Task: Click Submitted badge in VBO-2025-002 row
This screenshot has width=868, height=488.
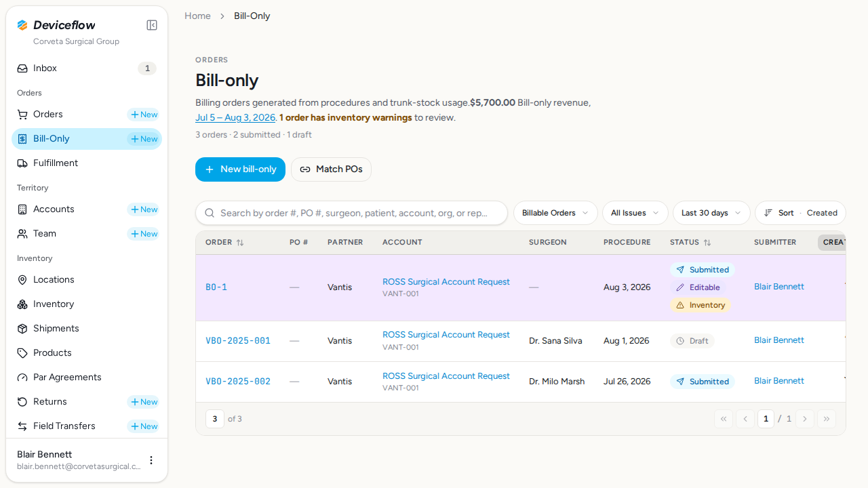Action: (x=703, y=382)
